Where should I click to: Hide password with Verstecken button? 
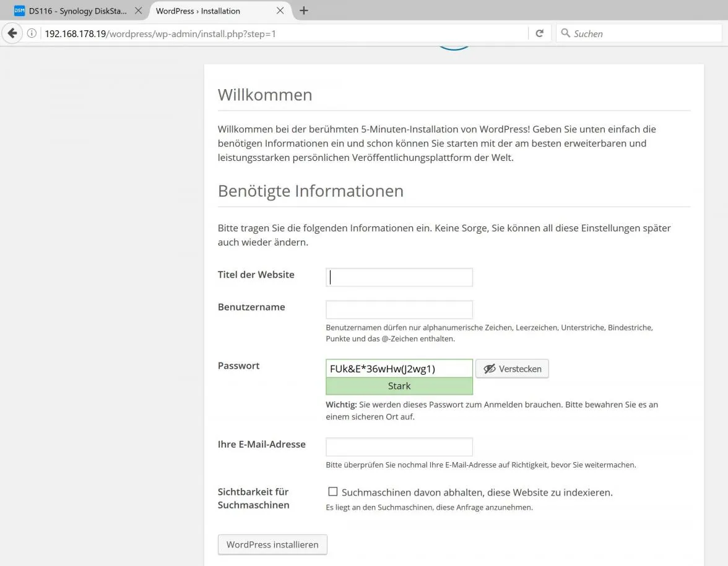512,369
